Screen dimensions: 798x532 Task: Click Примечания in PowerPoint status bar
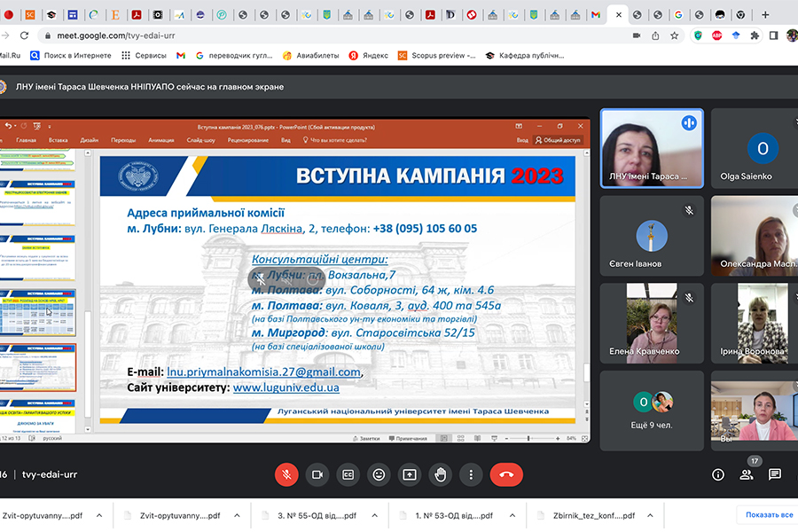[408, 438]
